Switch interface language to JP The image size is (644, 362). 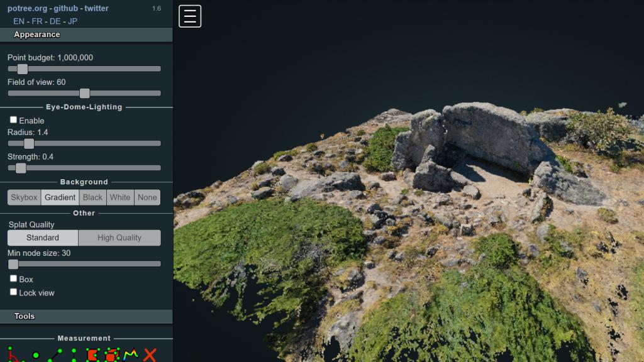[x=71, y=21]
